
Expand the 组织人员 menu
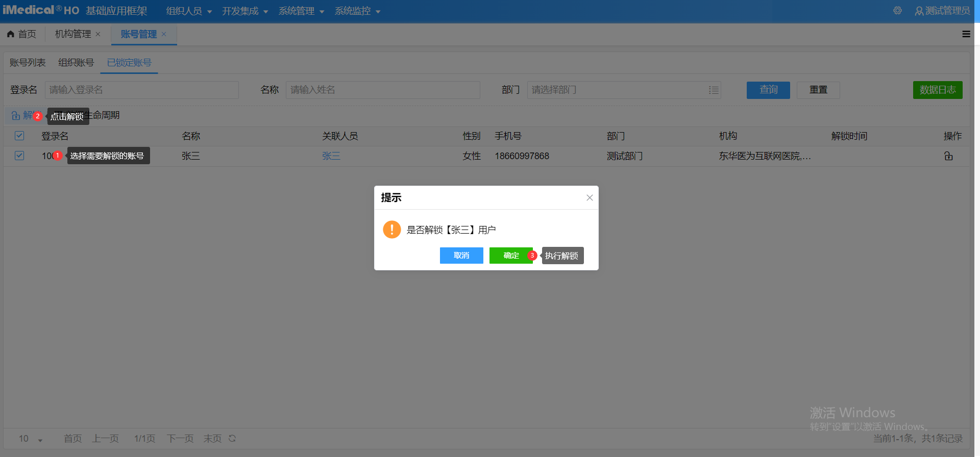click(188, 11)
